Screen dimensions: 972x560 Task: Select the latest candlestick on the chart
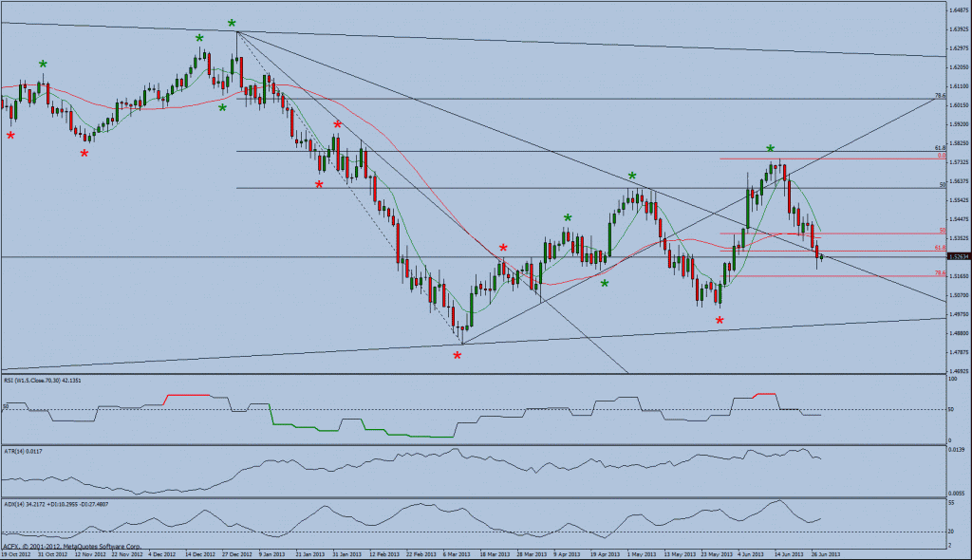[x=820, y=255]
